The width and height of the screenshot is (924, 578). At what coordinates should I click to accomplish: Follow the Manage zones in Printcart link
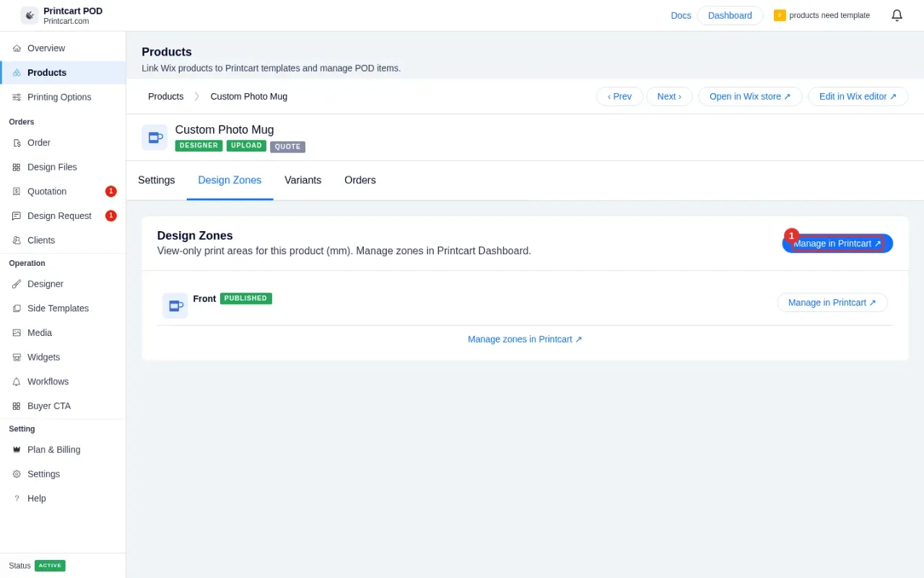(525, 340)
